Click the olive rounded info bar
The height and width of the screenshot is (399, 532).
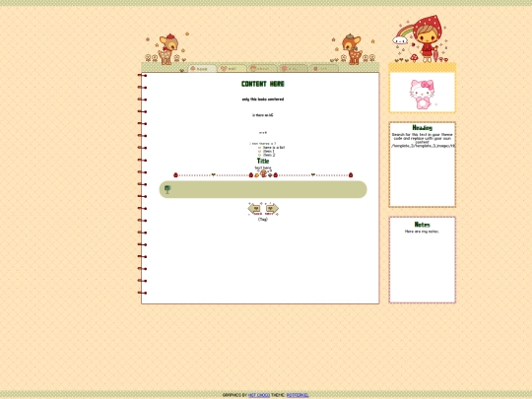tap(263, 189)
